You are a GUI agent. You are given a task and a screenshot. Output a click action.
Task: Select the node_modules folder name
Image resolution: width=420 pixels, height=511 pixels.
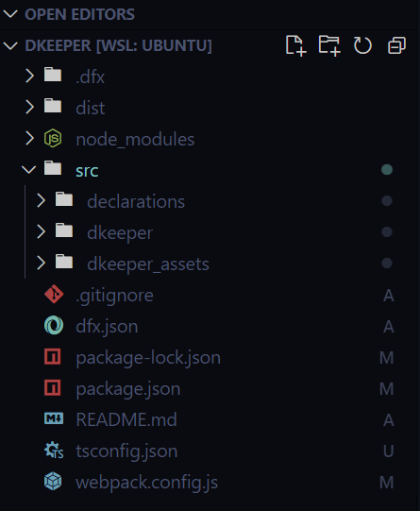point(135,140)
